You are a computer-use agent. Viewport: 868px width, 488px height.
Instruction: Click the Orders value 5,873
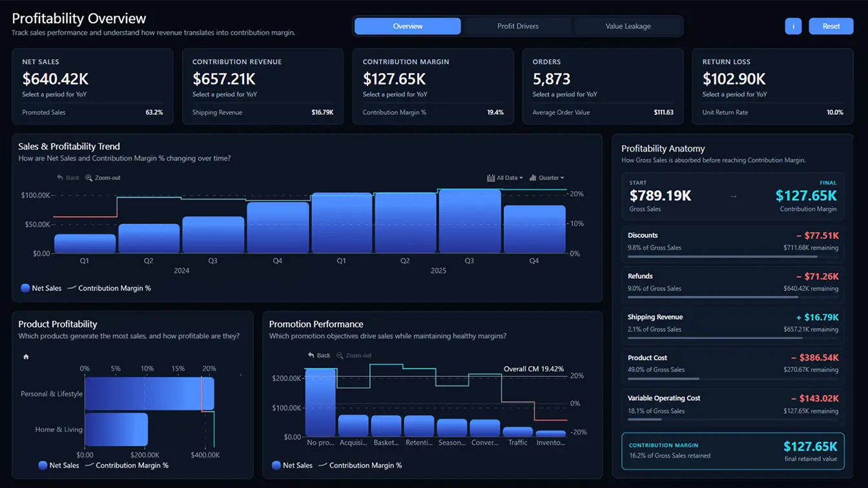tap(552, 79)
